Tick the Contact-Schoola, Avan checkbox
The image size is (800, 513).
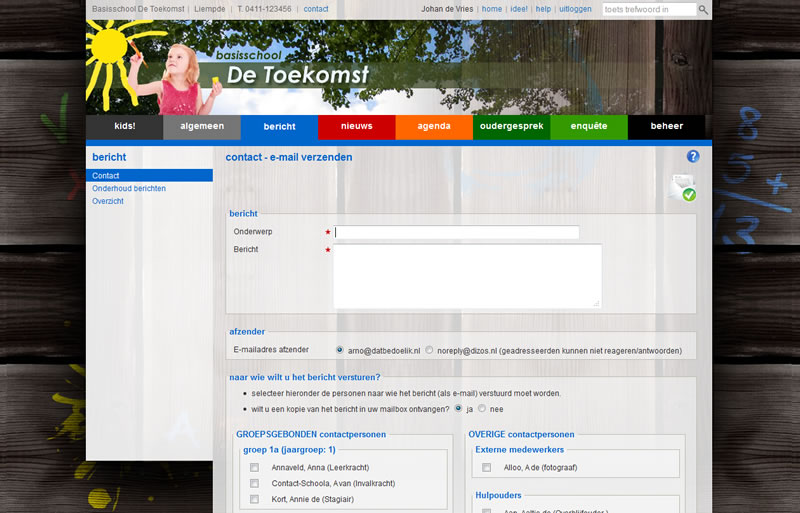(x=255, y=483)
